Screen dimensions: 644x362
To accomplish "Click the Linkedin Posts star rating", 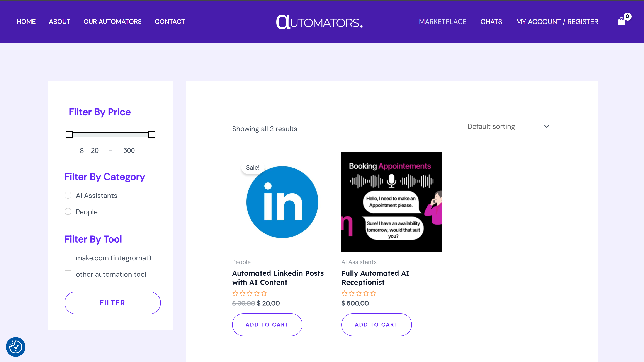I will [x=249, y=293].
